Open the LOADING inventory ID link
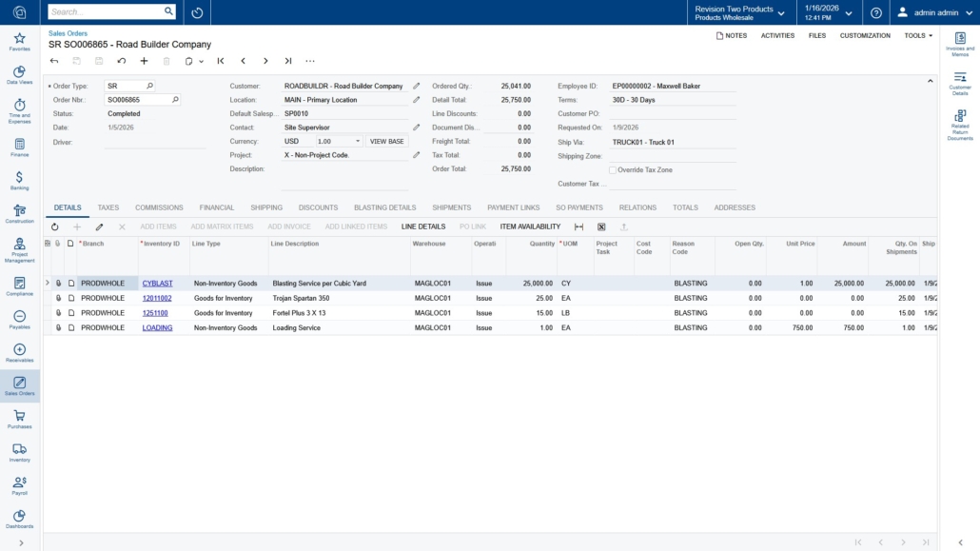This screenshot has height=551, width=980. (157, 328)
